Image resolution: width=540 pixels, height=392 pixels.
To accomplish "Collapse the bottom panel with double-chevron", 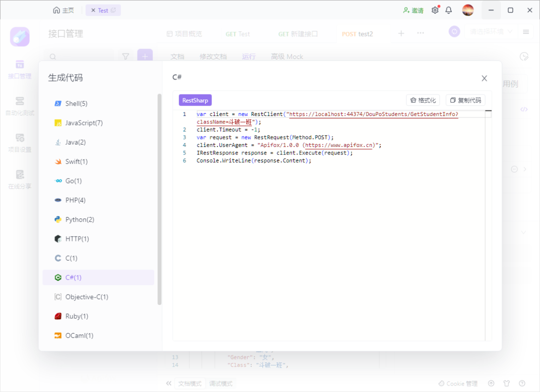I will (x=168, y=383).
